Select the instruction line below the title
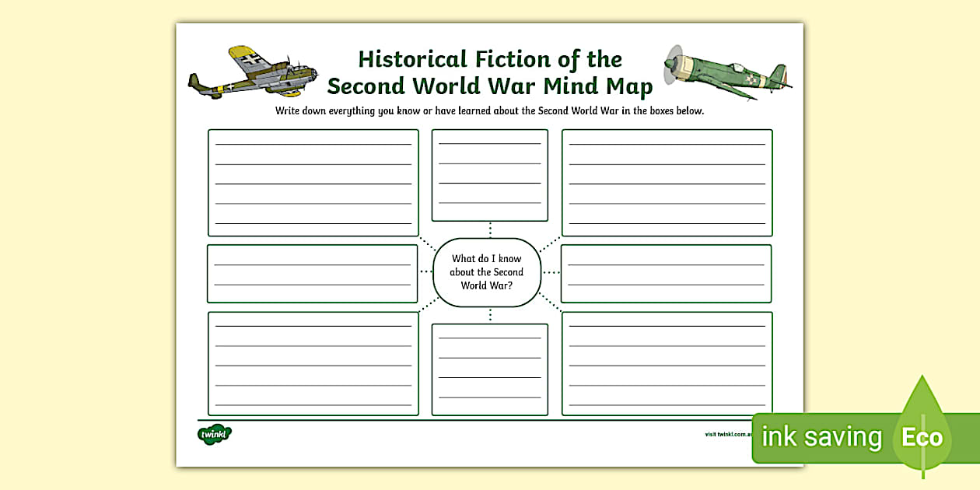The height and width of the screenshot is (490, 980). [489, 111]
